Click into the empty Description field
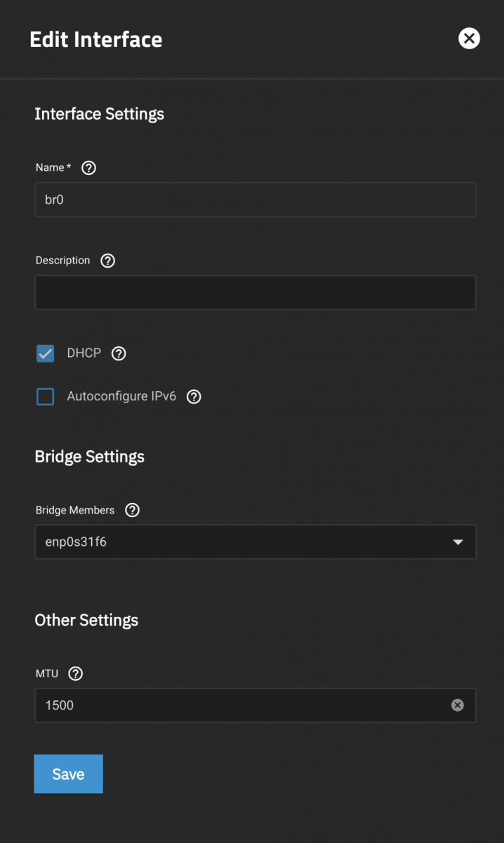 tap(256, 292)
